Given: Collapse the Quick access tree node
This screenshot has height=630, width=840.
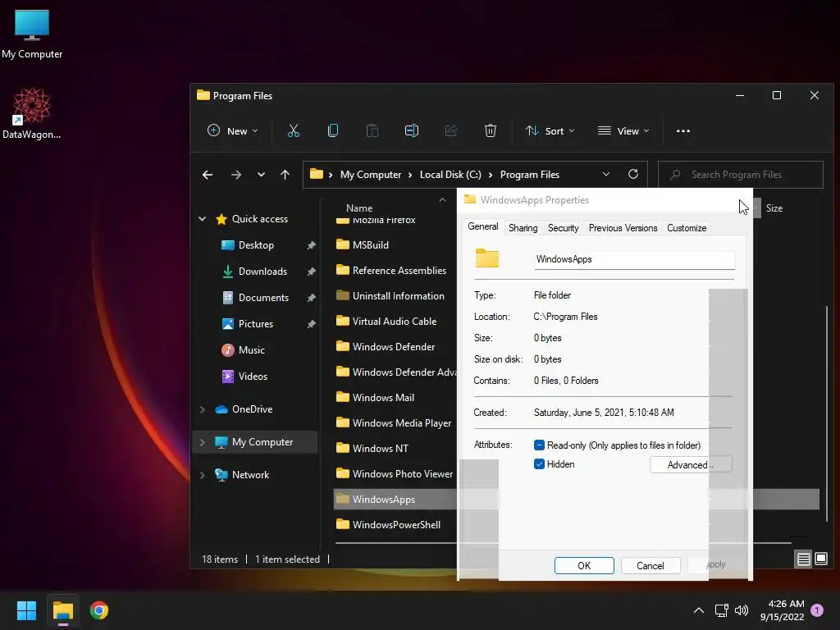Looking at the screenshot, I should 203,218.
